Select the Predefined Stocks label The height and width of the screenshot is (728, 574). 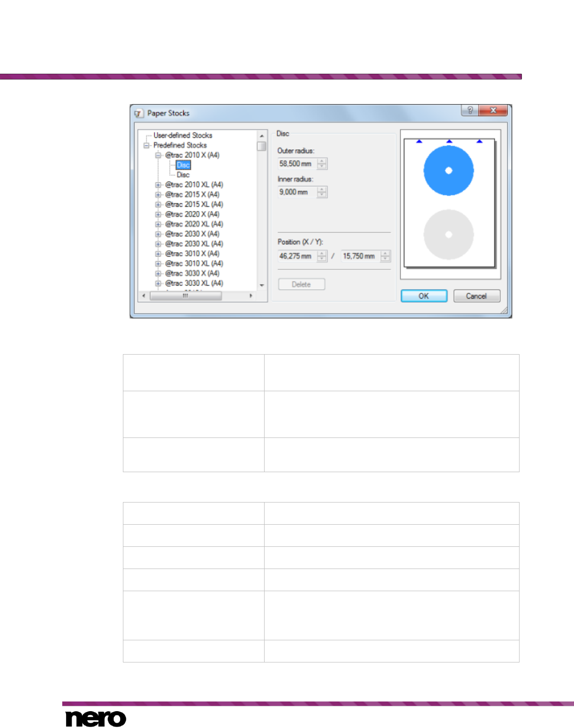tap(180, 145)
